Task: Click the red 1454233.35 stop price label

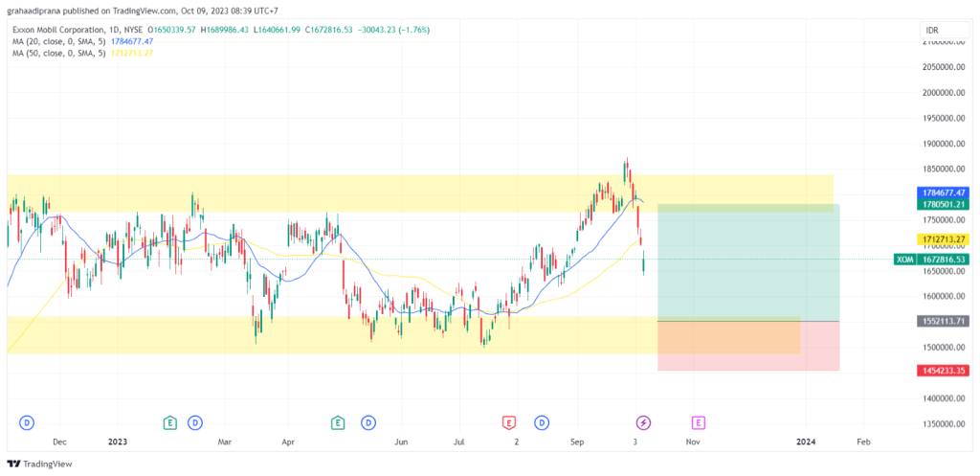Action: click(944, 371)
